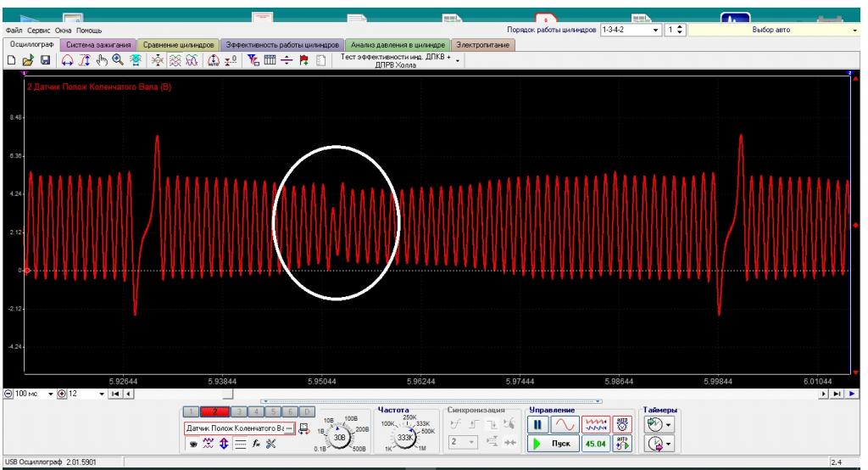
Task: Open file using the folder icon
Action: click(29, 61)
